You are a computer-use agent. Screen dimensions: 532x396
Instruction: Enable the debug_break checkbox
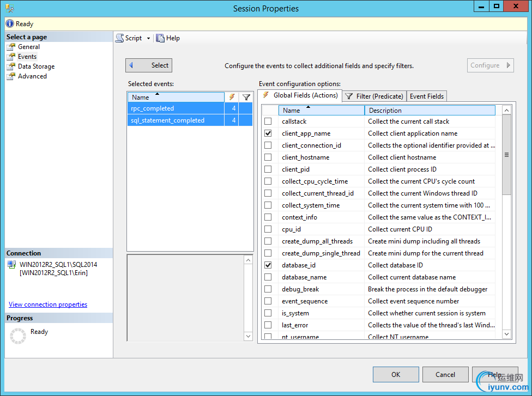coord(268,289)
